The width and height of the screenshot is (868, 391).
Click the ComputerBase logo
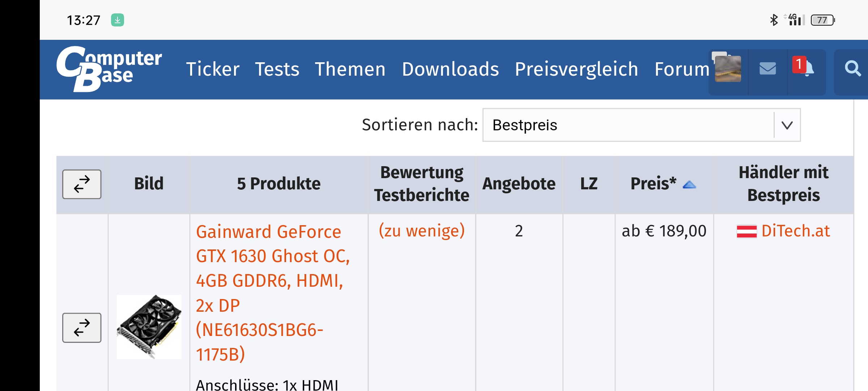point(109,69)
